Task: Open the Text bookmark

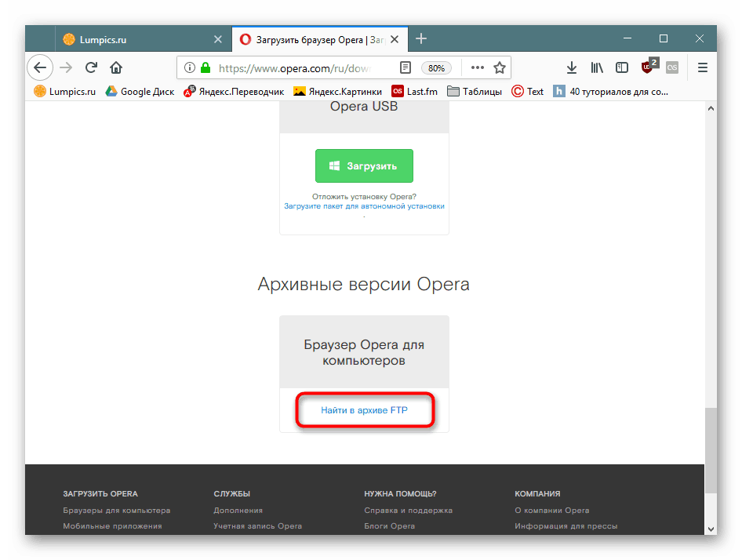Action: [x=528, y=91]
